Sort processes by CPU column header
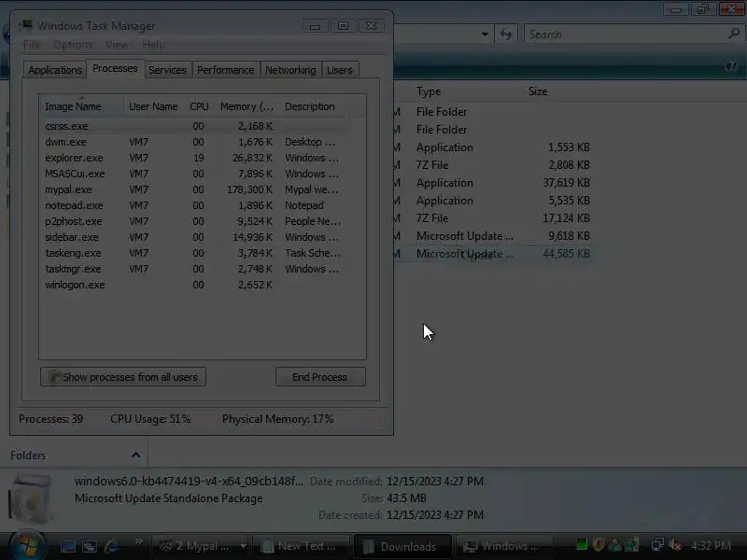This screenshot has width=747, height=560. click(199, 106)
